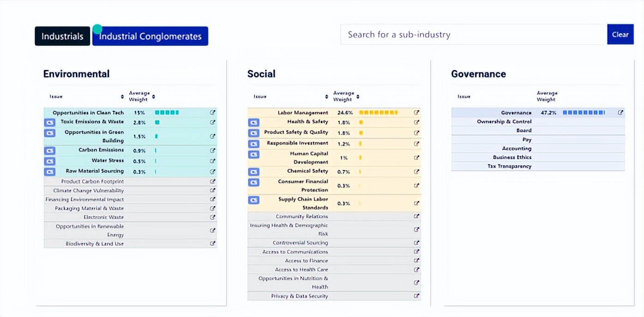Select the Industrial Conglomerates sub-industry button
Screen dimensions: 644x317
pos(150,36)
